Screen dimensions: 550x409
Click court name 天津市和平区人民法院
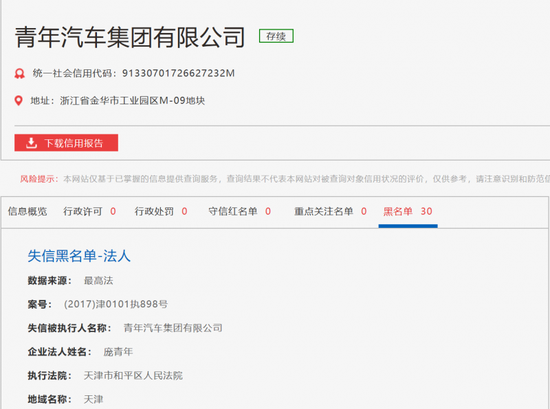click(x=133, y=376)
